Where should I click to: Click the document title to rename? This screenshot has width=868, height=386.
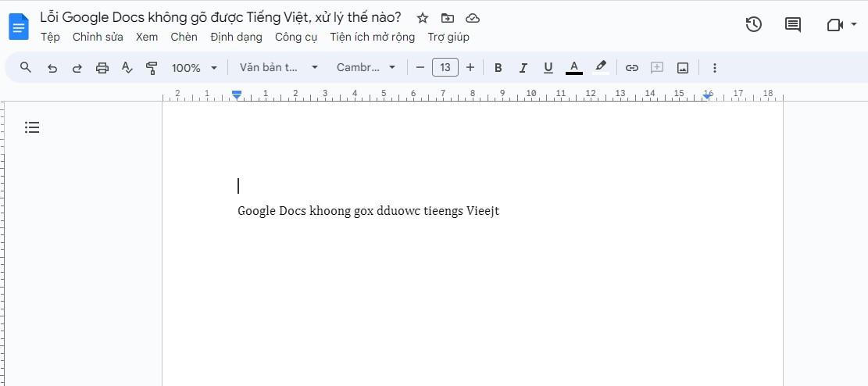(x=220, y=17)
